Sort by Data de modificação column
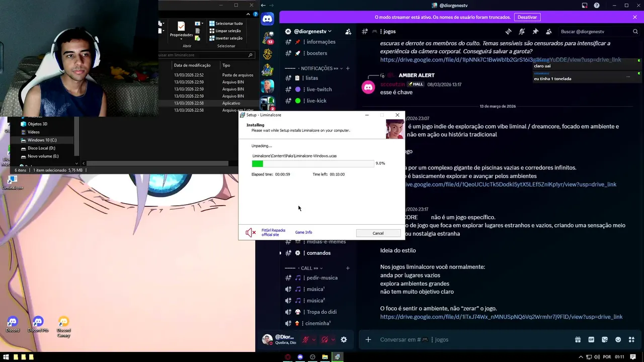Screen dimensions: 644x362 pos(192,65)
